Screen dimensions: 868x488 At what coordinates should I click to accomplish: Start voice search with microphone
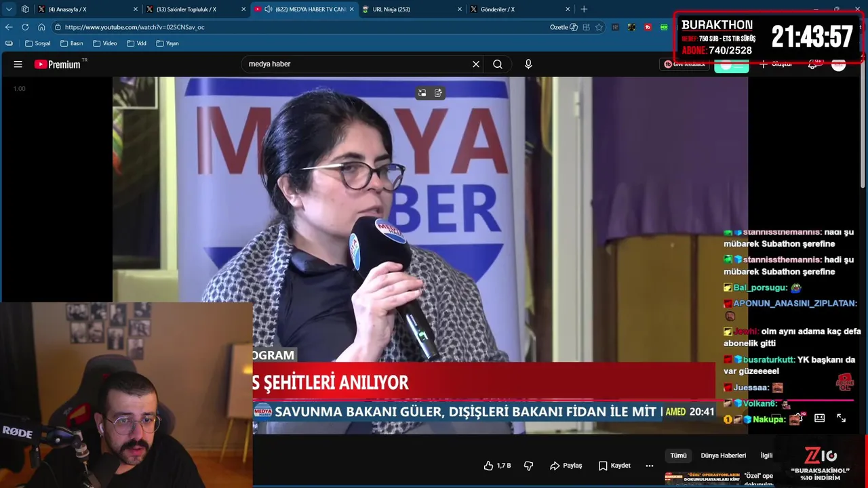(x=528, y=64)
